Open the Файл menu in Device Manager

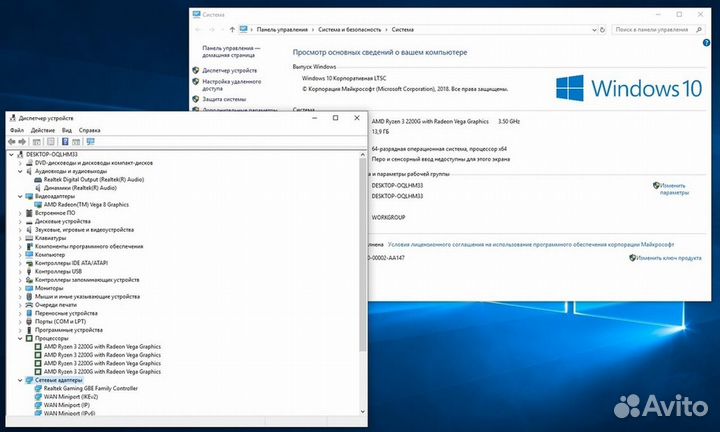(17, 130)
